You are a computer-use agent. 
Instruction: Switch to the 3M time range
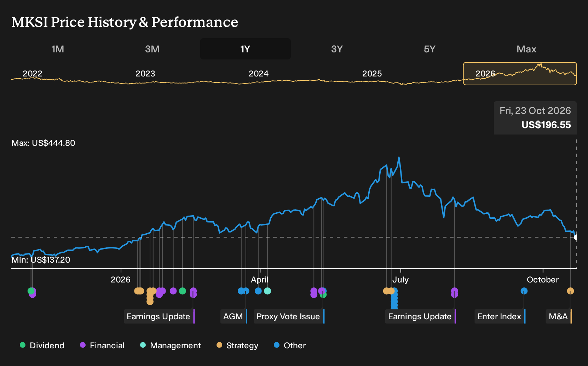152,49
